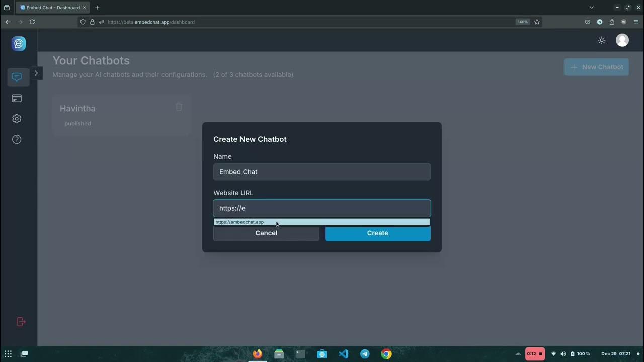Open a new browser tab
The height and width of the screenshot is (362, 644).
[97, 7]
